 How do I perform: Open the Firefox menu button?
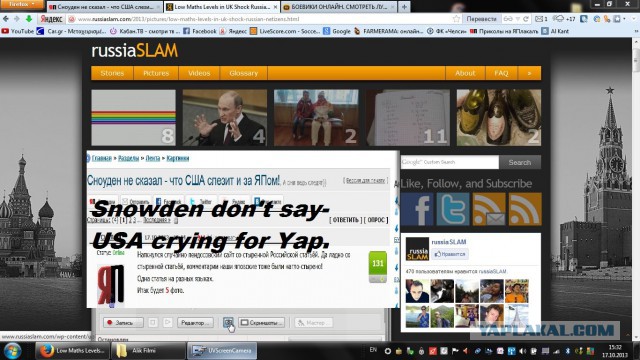click(x=22, y=4)
